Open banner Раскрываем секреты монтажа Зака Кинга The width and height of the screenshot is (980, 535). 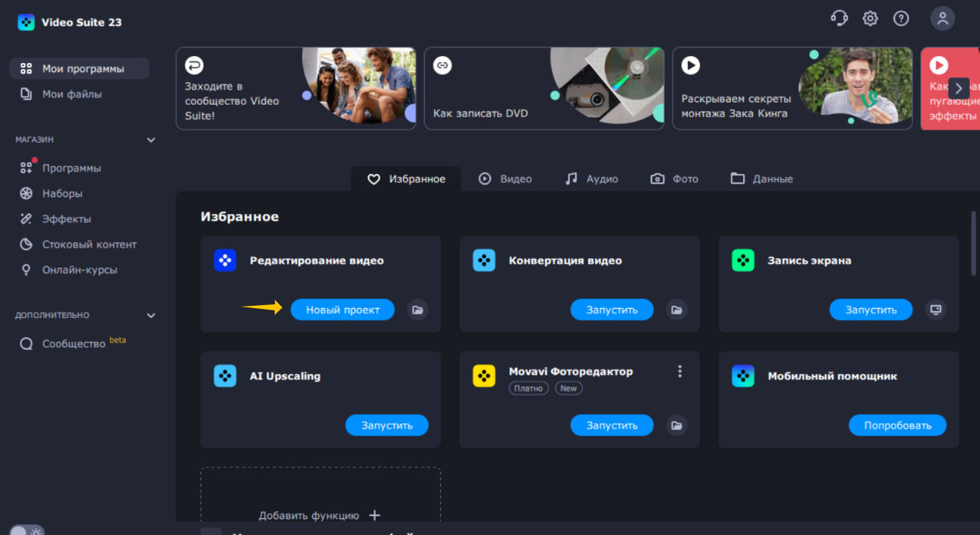coord(793,89)
